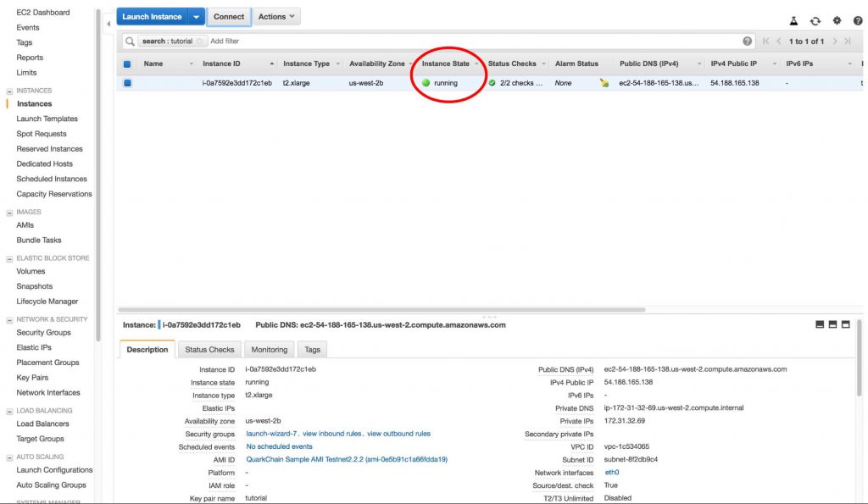Select the half-split details pane layout icon

tap(832, 324)
